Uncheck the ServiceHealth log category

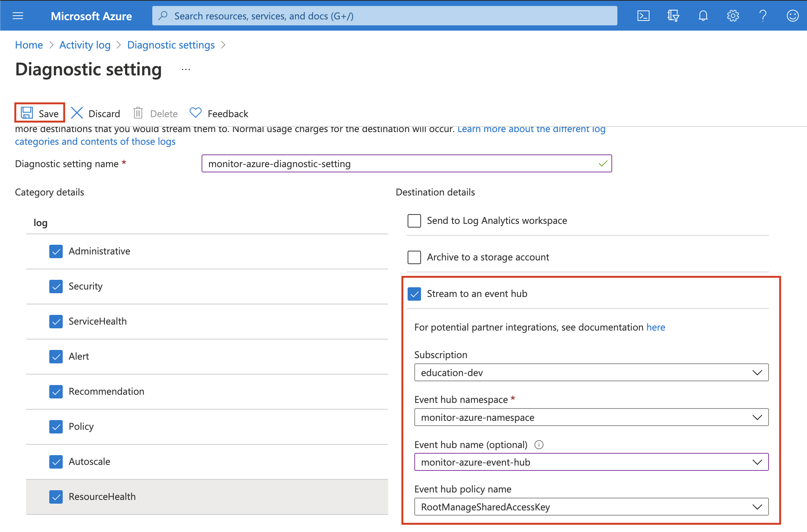56,322
